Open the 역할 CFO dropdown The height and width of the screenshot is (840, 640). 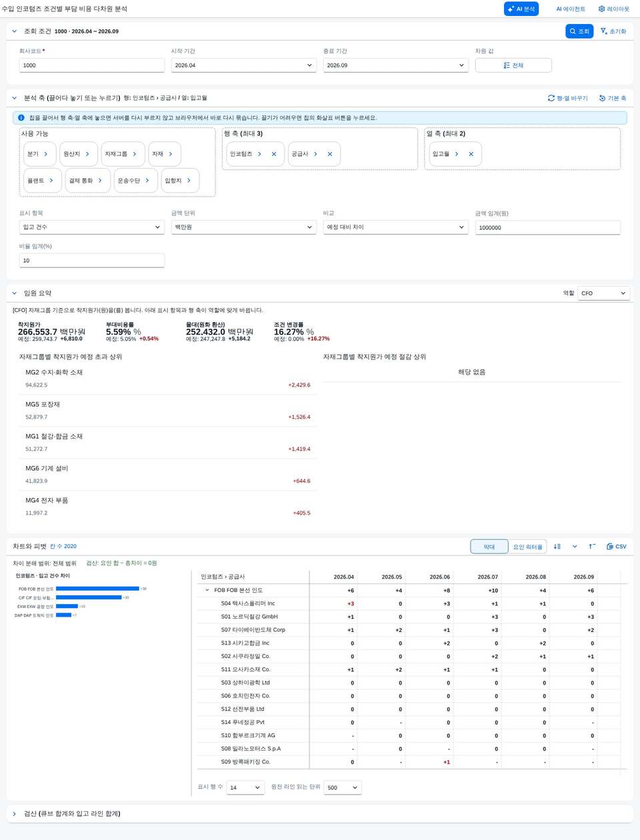coord(604,293)
